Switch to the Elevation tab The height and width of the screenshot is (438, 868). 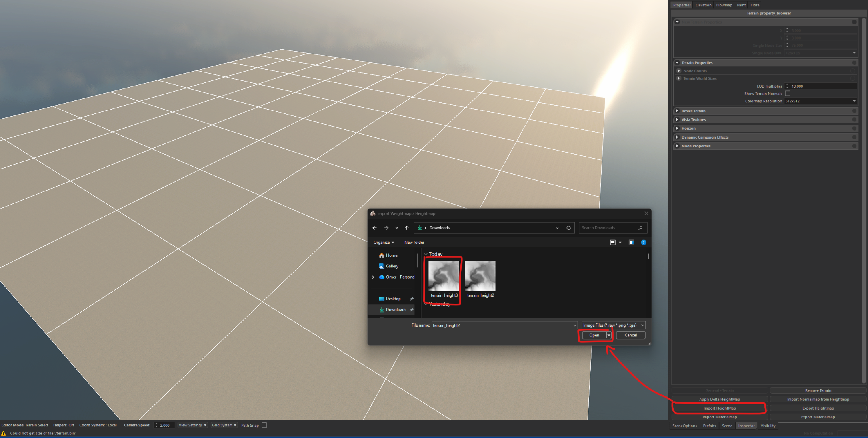point(703,5)
